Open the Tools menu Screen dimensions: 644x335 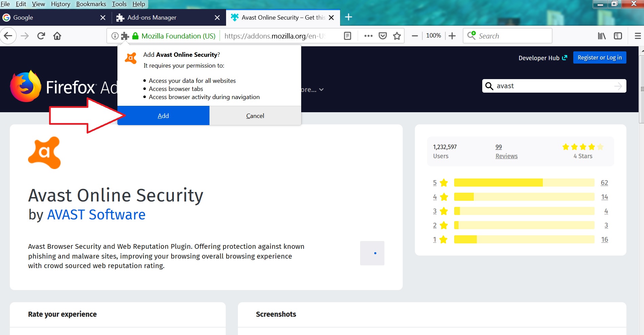(119, 4)
